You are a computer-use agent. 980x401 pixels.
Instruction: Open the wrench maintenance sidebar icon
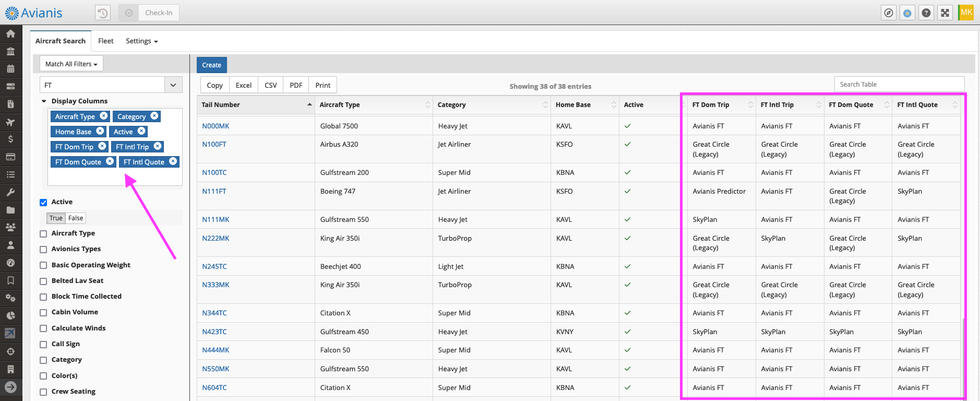10,192
